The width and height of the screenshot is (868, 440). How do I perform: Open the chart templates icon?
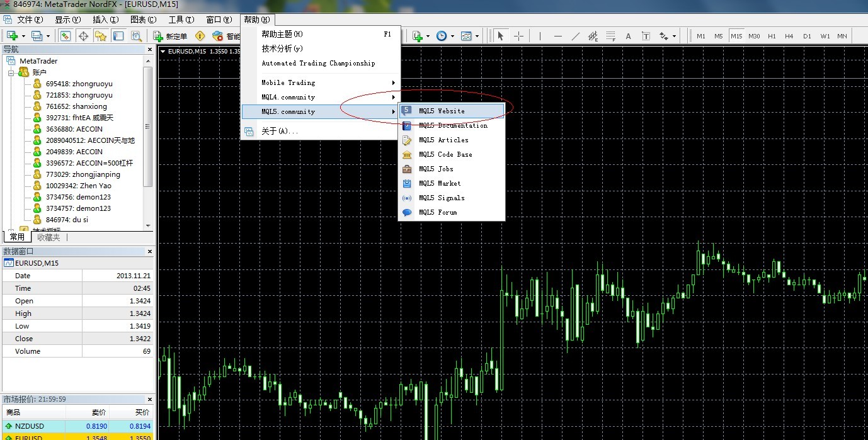click(466, 36)
